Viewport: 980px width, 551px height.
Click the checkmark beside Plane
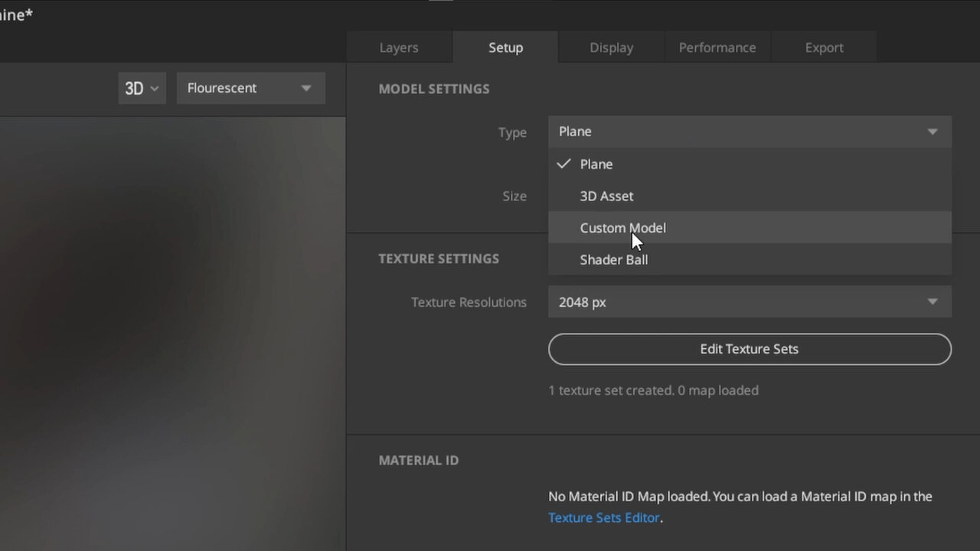pyautogui.click(x=563, y=163)
